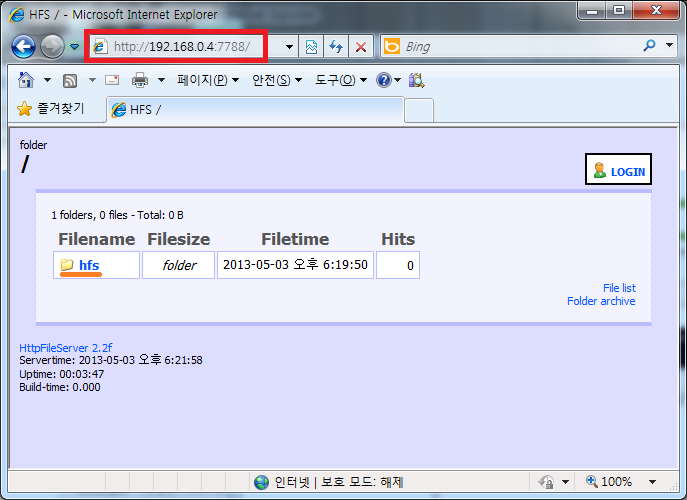The image size is (687, 500).
Task: Open the 안전(S) menu
Action: point(277,80)
